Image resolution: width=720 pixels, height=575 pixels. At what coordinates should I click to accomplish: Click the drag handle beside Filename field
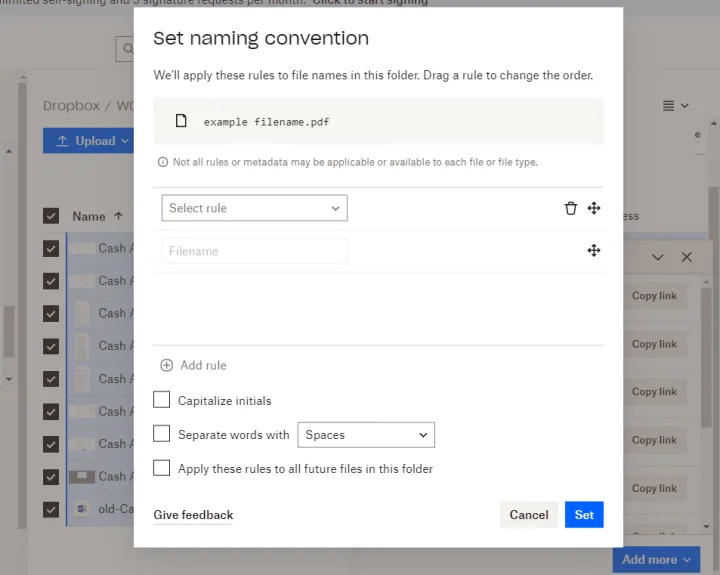click(x=594, y=250)
